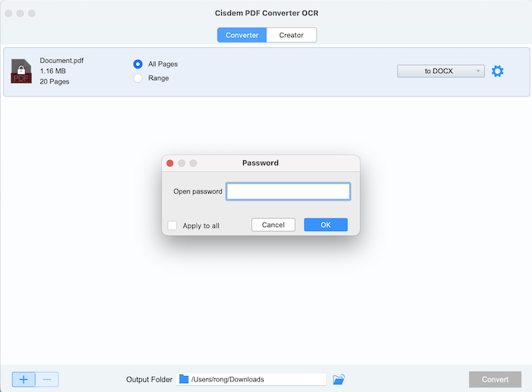Click the output folder path field
Screen dimensions: 532x392
click(251, 379)
